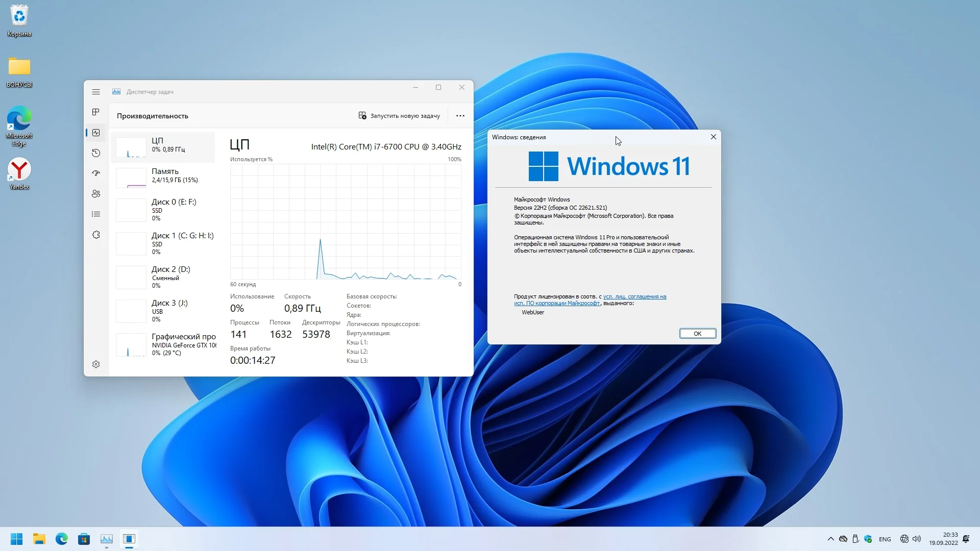This screenshot has width=980, height=551.
Task: Open the Processes page in sidebar
Action: [96, 112]
